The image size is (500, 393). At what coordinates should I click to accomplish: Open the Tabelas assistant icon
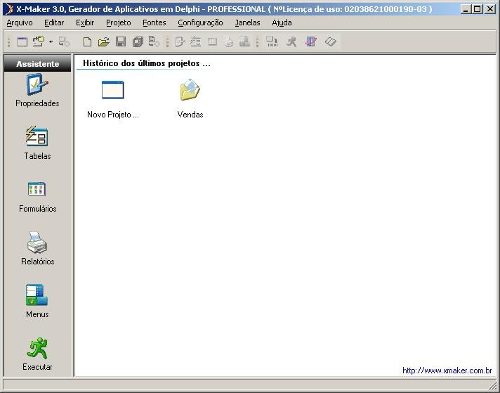(x=37, y=137)
